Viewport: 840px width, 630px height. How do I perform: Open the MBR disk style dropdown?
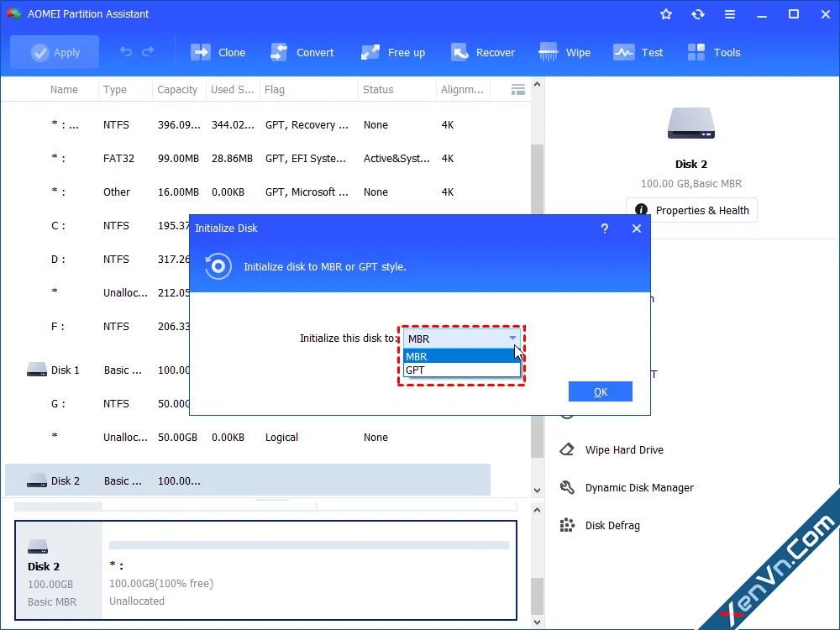pos(461,339)
